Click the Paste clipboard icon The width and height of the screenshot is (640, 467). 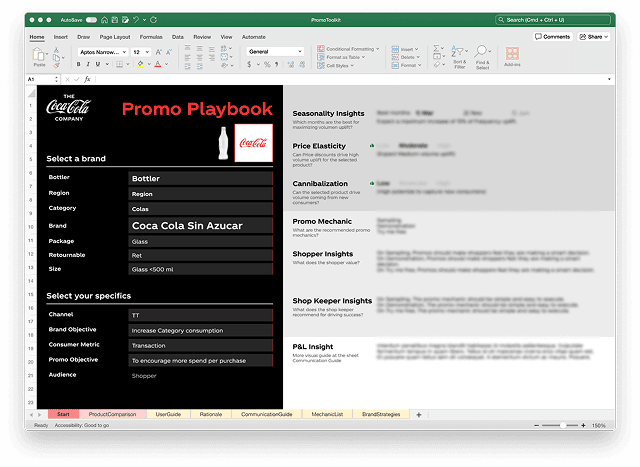[x=39, y=56]
